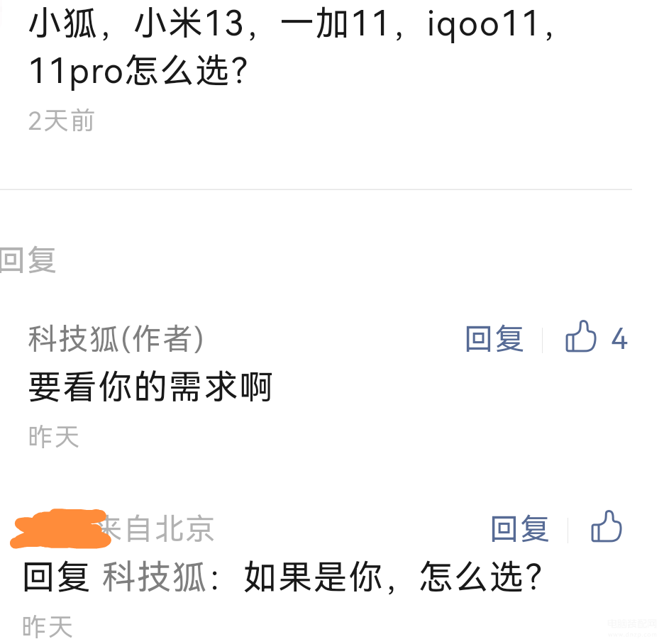This screenshot has height=644, width=664.
Task: Click the horizontal divider below top comment
Action: point(316,189)
